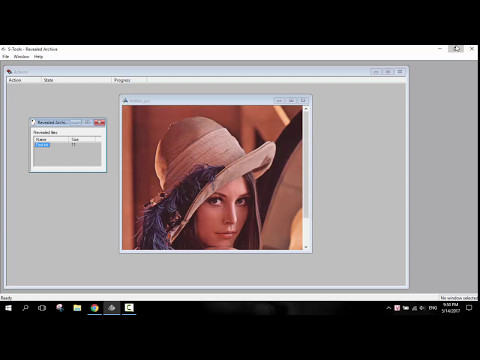This screenshot has width=480, height=360.
Task: Click the Lena image in the viewer
Action: coord(212,178)
